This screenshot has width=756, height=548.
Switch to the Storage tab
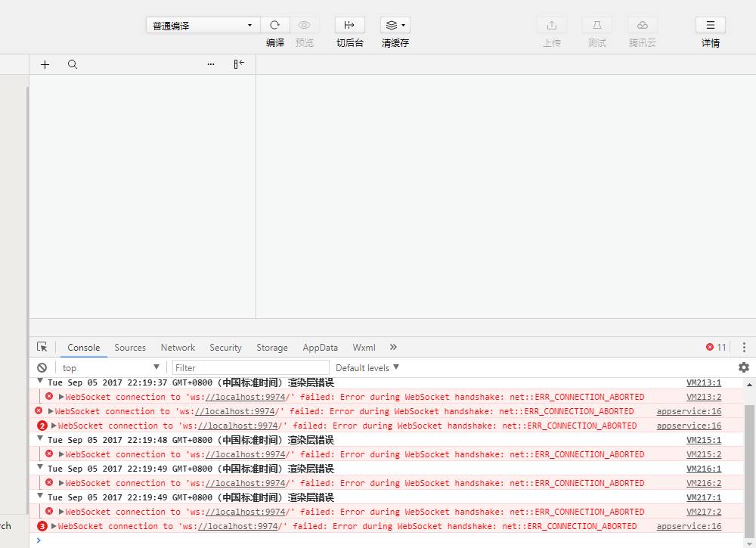pos(272,348)
